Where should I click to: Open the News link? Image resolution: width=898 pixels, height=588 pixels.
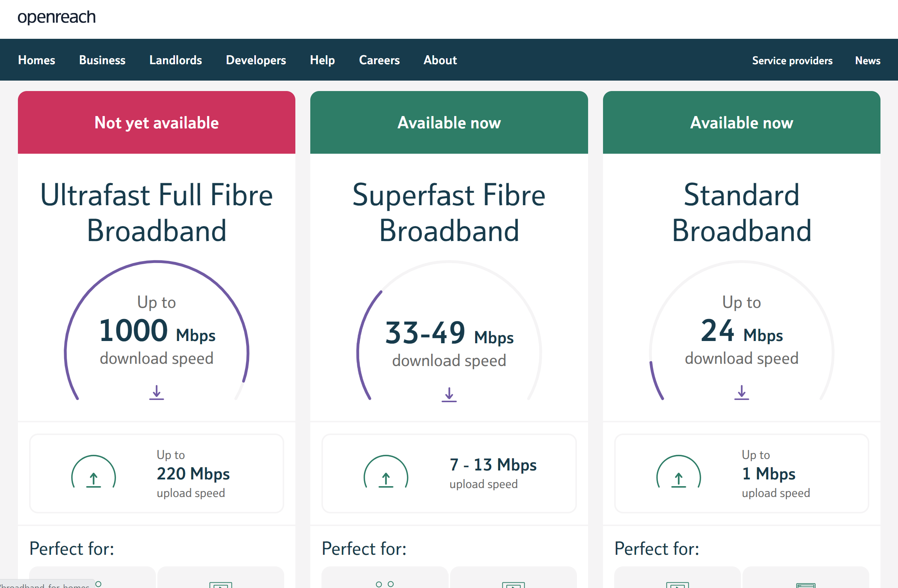point(867,60)
